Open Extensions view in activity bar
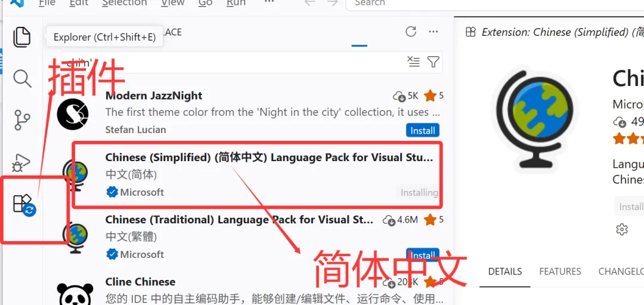 [24, 204]
